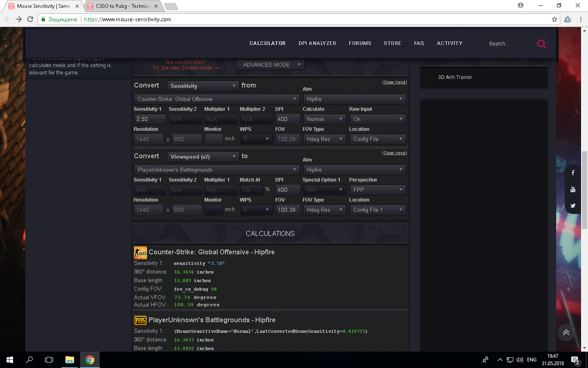Open FORUMS in the navigation menu

tap(360, 43)
